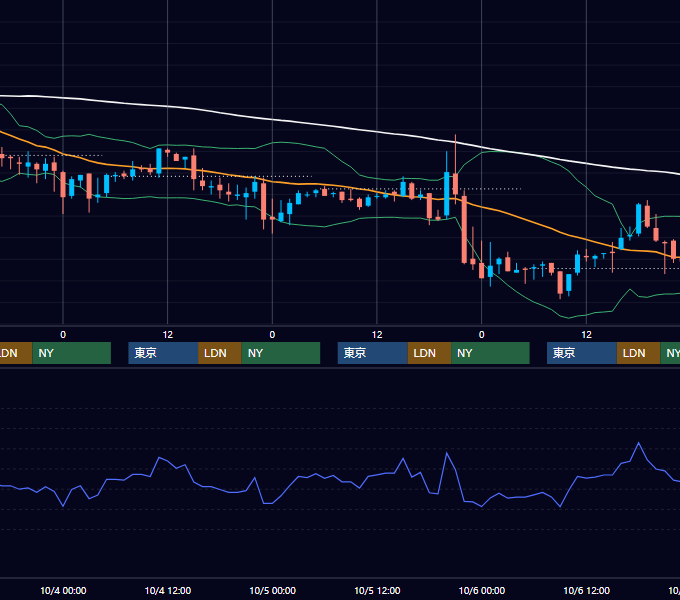Click the 10/6 12:00 date label
The width and height of the screenshot is (680, 600).
pyautogui.click(x=586, y=590)
